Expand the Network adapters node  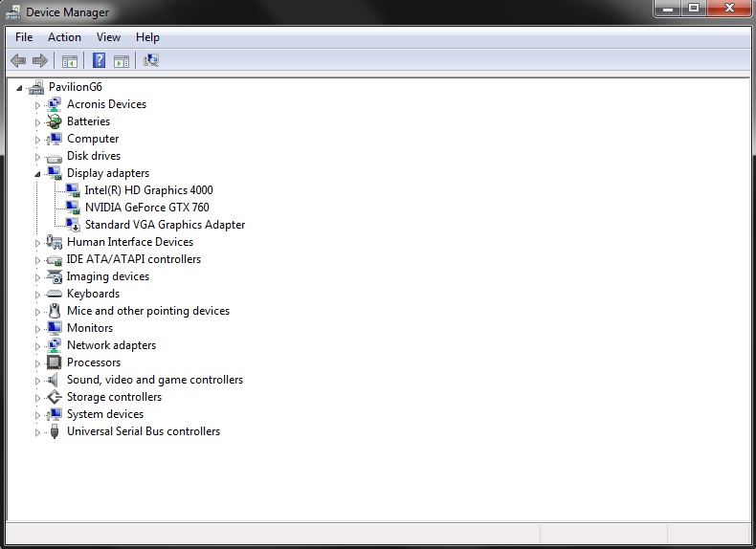point(37,346)
